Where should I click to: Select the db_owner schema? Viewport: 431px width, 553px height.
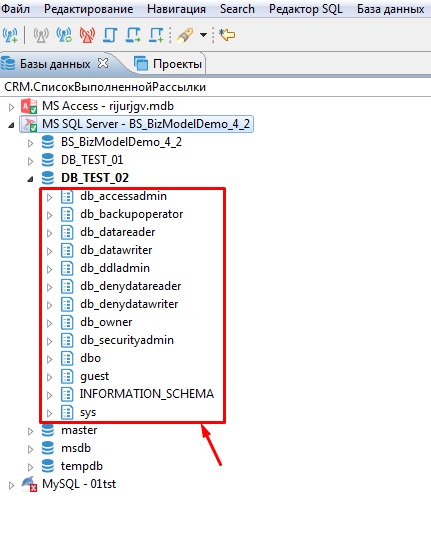[x=106, y=322]
